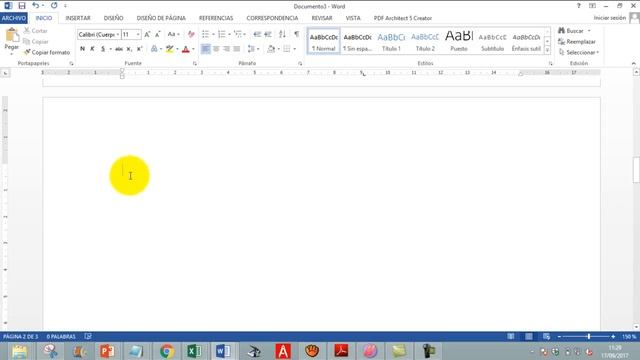Justify the paragraph text
Image resolution: width=640 pixels, height=360 pixels.
pyautogui.click(x=237, y=49)
